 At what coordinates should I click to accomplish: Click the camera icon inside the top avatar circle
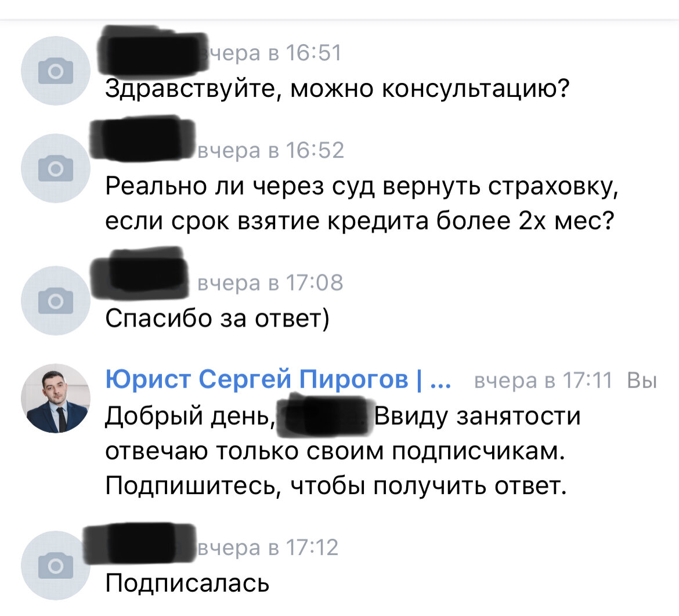point(55,70)
